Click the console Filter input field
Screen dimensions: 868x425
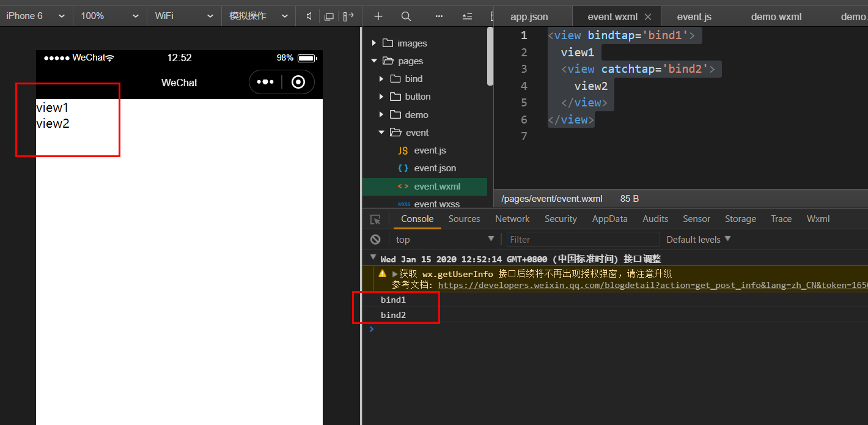coord(583,240)
